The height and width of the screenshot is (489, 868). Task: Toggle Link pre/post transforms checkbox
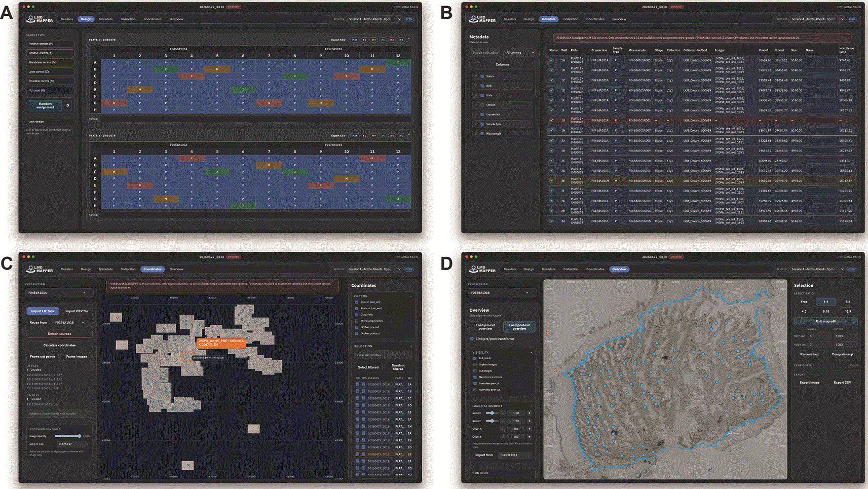click(x=472, y=339)
